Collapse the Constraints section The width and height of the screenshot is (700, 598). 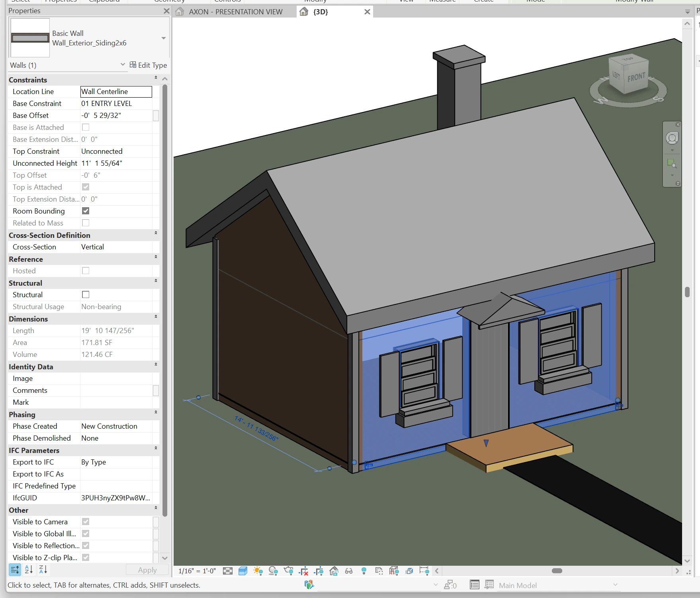[156, 78]
